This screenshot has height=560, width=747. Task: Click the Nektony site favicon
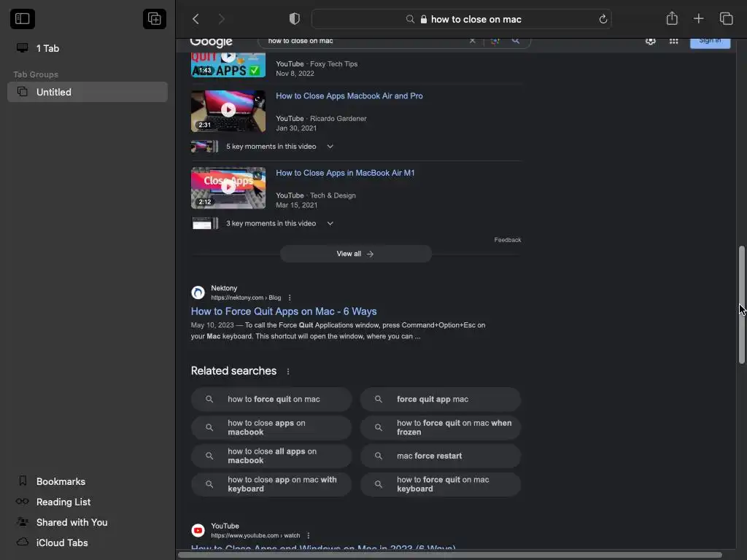198,292
